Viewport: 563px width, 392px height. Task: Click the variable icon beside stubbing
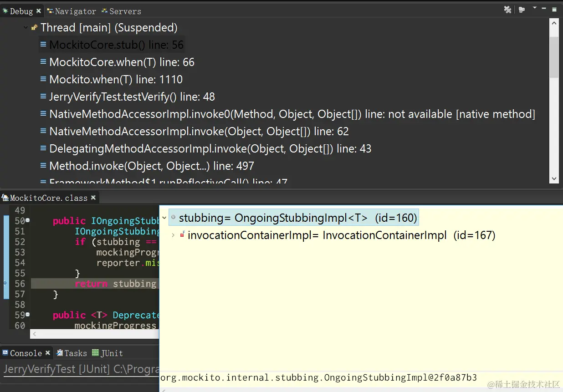pos(174,218)
